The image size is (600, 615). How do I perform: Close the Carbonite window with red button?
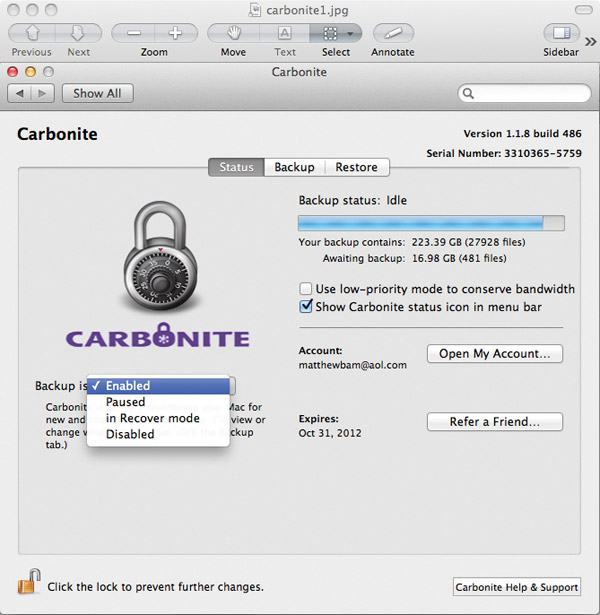pos(13,72)
